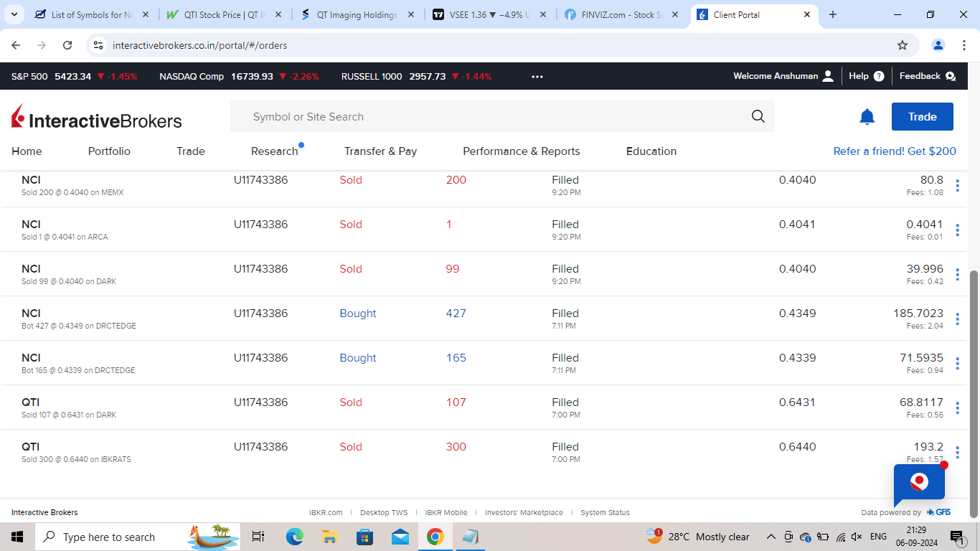The height and width of the screenshot is (551, 980).
Task: Open options menu for QTI Sold 300 order
Action: point(958,453)
